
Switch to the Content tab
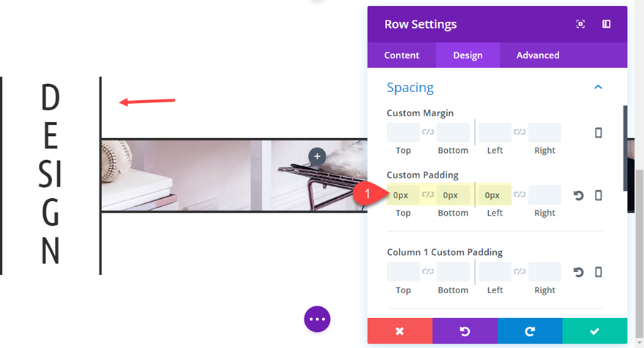(x=402, y=55)
